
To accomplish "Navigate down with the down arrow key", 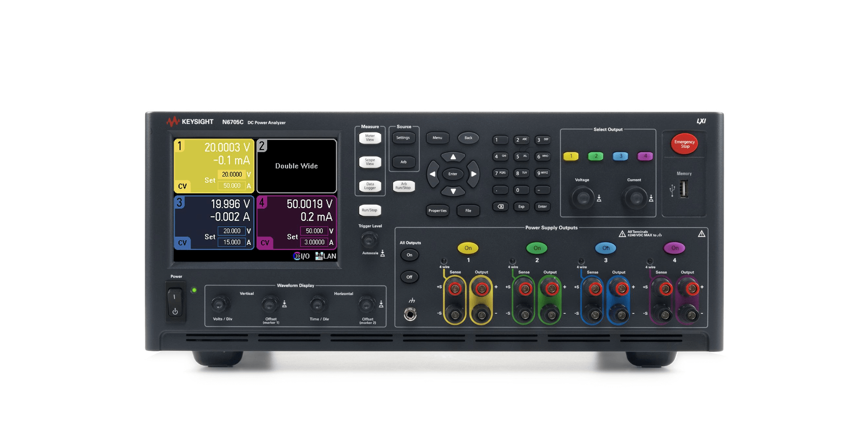I will pyautogui.click(x=453, y=191).
